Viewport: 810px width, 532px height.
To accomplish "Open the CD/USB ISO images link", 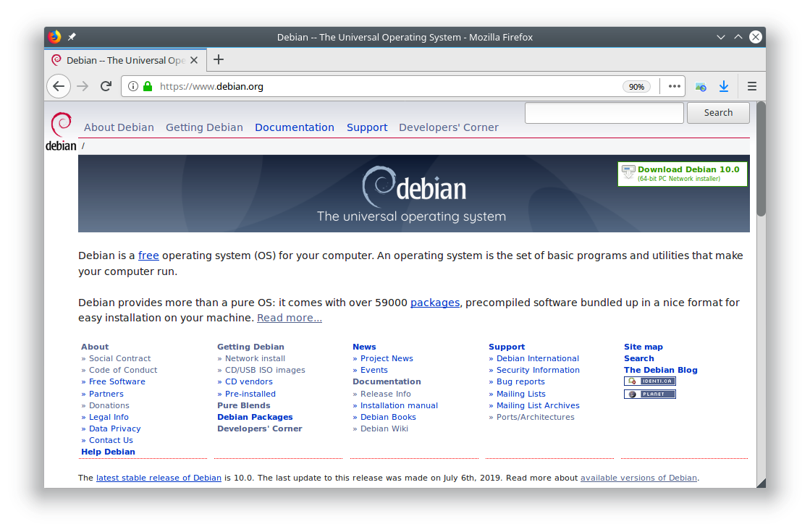I will [265, 370].
